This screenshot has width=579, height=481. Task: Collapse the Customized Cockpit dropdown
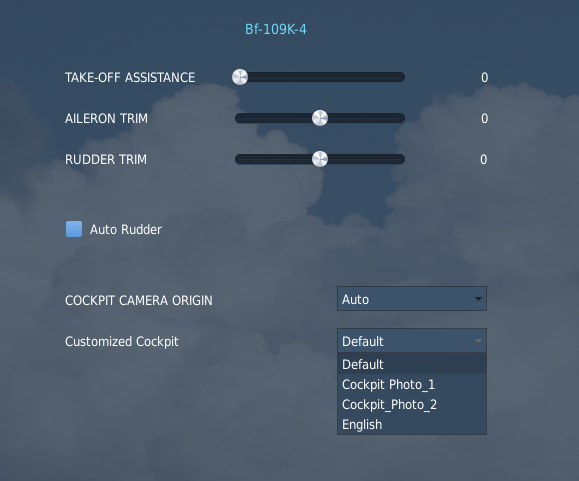[412, 341]
